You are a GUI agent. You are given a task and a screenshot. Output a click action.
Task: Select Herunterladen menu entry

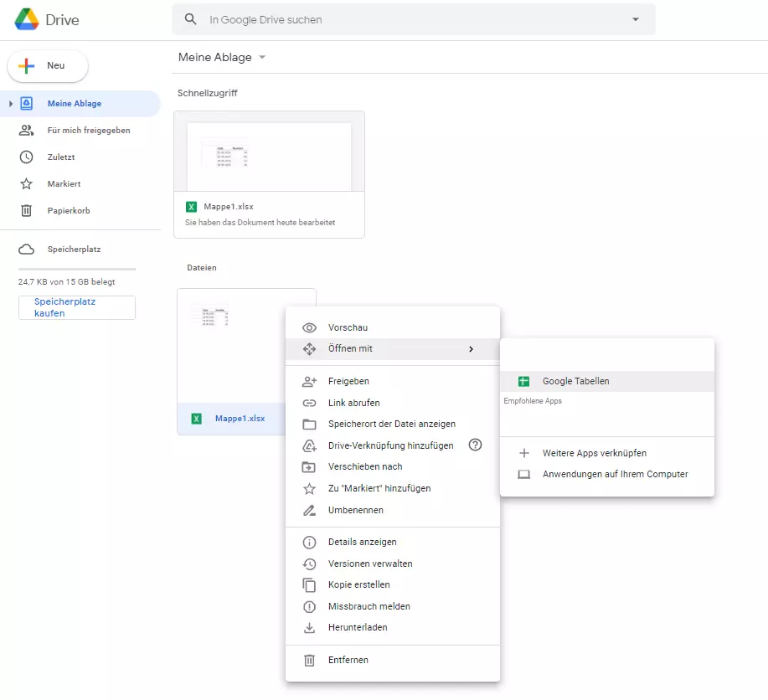point(392,627)
